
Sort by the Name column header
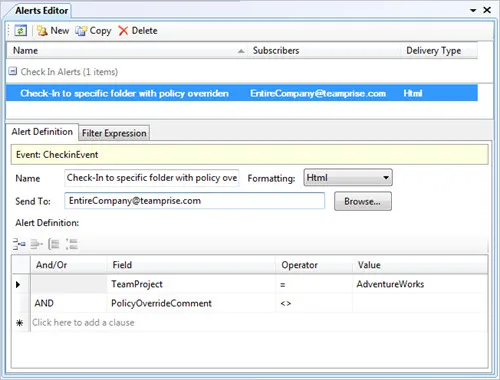pos(127,51)
